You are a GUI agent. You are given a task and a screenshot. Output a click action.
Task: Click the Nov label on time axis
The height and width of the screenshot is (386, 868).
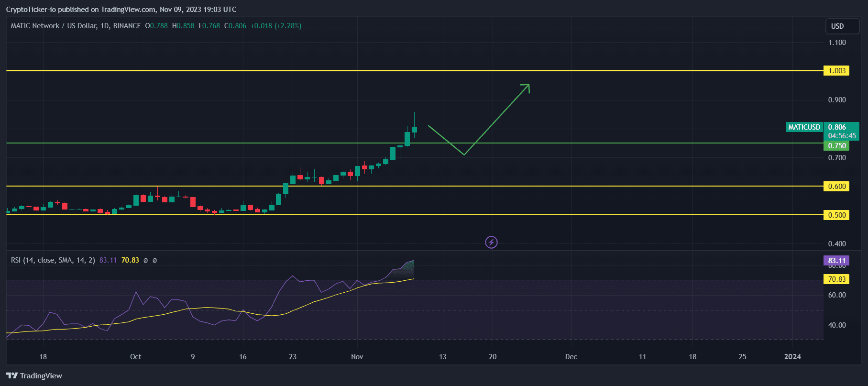[x=357, y=357]
